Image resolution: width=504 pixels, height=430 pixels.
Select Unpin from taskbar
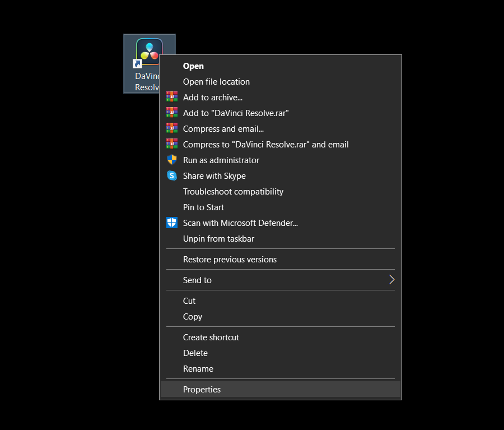click(x=218, y=239)
